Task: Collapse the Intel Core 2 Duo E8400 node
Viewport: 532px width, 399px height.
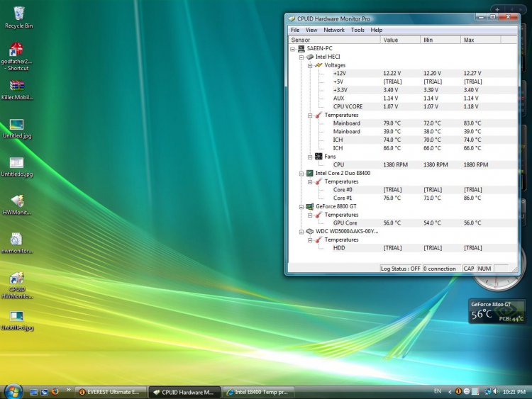Action: pyautogui.click(x=301, y=174)
